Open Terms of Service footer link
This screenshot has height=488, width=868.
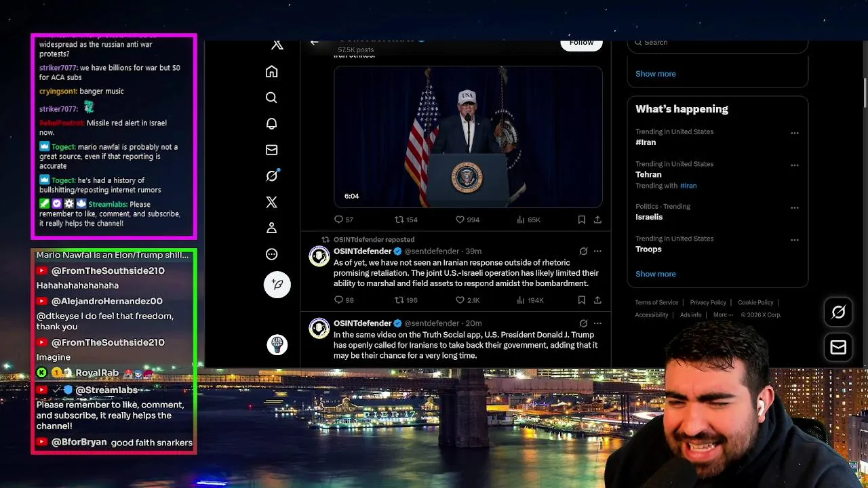[656, 302]
